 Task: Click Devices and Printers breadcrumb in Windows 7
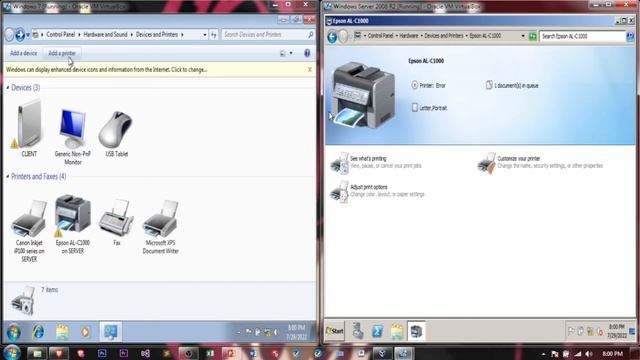(157, 35)
